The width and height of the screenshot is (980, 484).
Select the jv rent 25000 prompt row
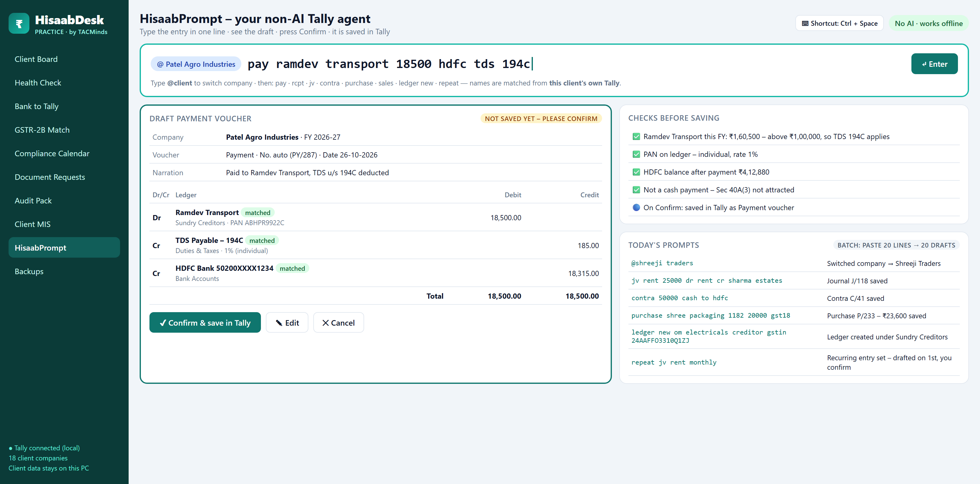(793, 280)
